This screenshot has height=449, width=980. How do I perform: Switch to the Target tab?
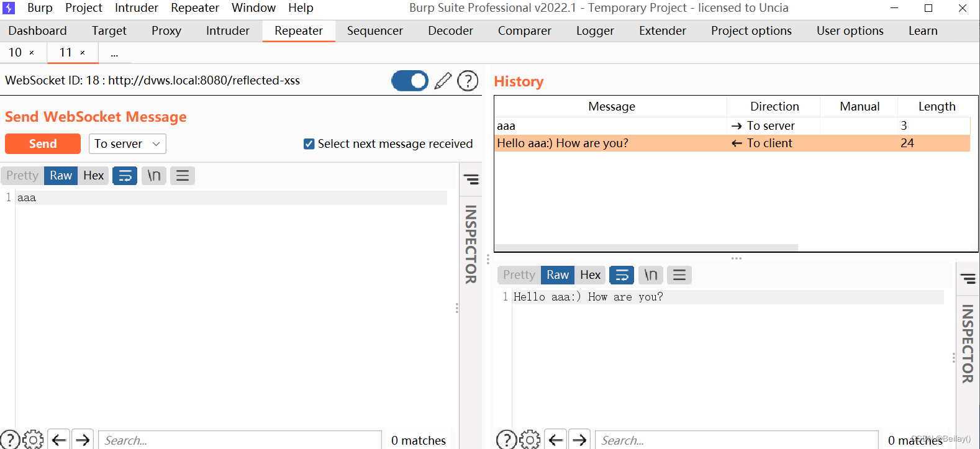(x=109, y=31)
